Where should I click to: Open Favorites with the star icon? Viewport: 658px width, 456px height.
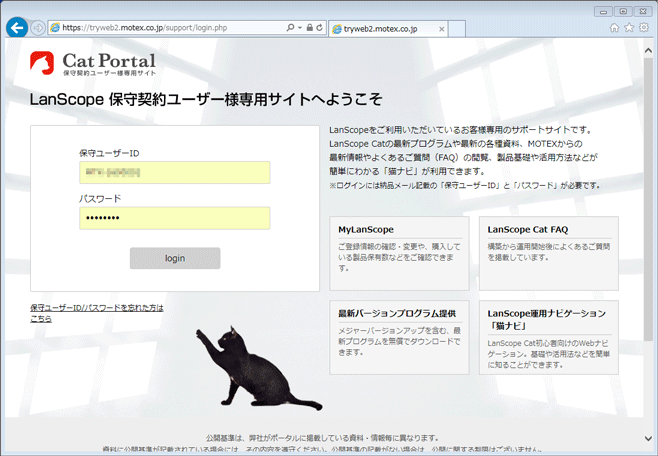point(629,28)
